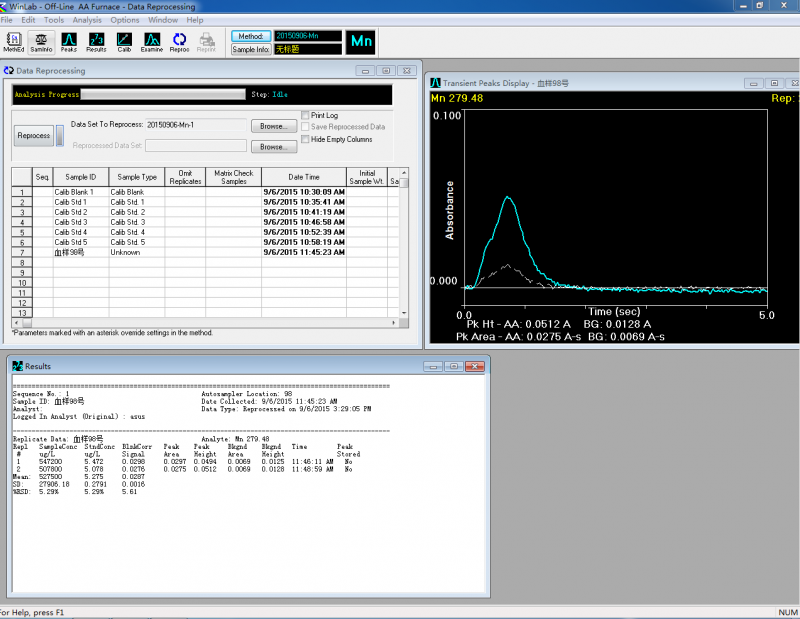Click Browse for Data Set To Reprocess
The width and height of the screenshot is (800, 619).
(x=273, y=126)
